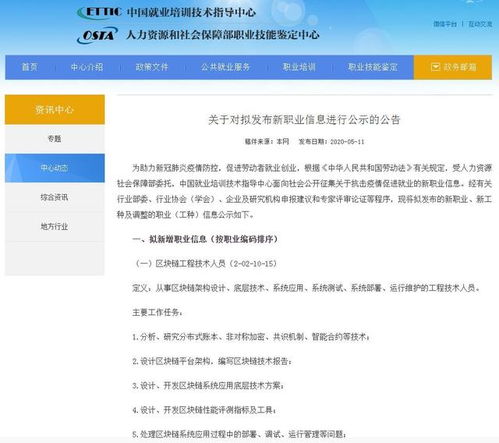
Task: Click （一）区块链工程技术人员 line
Action: pyautogui.click(x=205, y=264)
